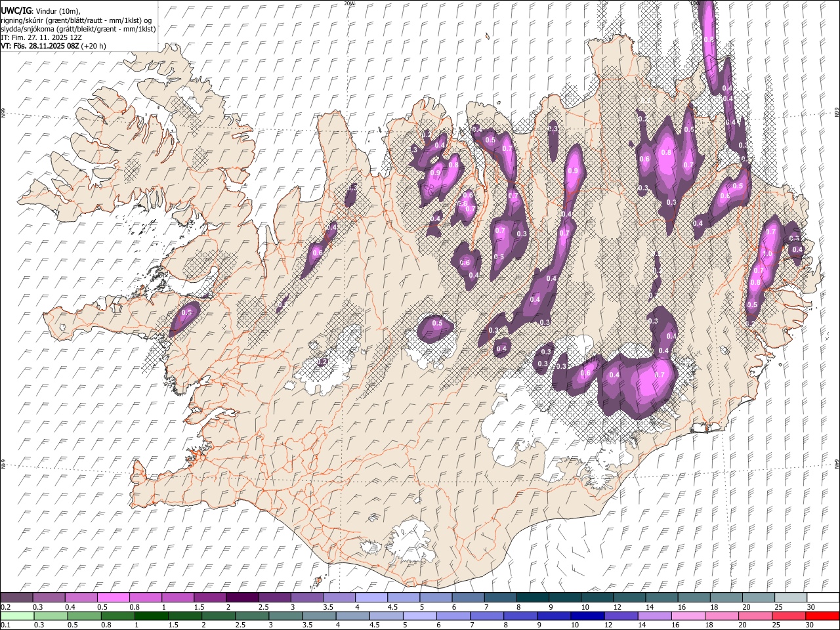Click the 4.5 label in the upper legend row
Image resolution: width=840 pixels, height=630 pixels.
point(392,607)
